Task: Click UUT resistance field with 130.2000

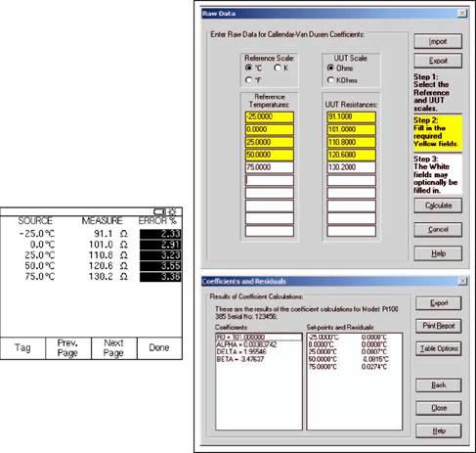Action: [x=351, y=167]
